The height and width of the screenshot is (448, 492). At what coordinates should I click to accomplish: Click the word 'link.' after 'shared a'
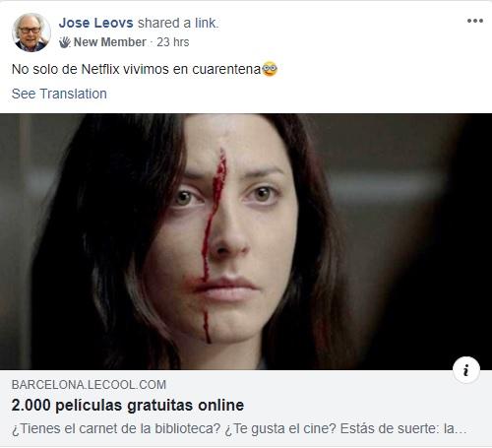(207, 23)
